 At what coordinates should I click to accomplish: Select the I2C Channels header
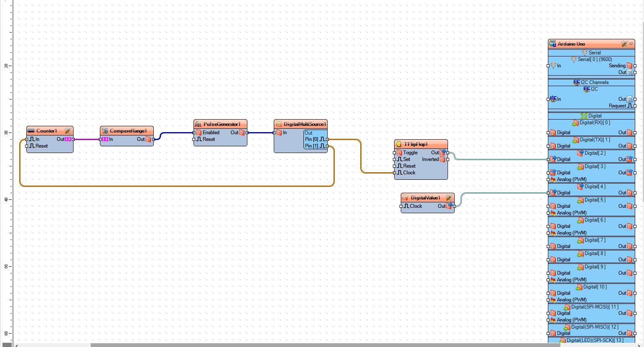[x=595, y=82]
